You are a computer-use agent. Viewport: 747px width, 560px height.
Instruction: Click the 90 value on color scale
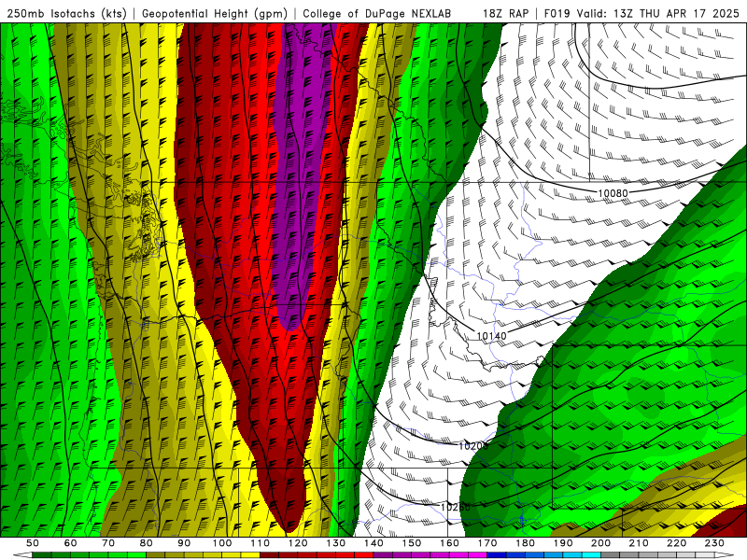[184, 543]
